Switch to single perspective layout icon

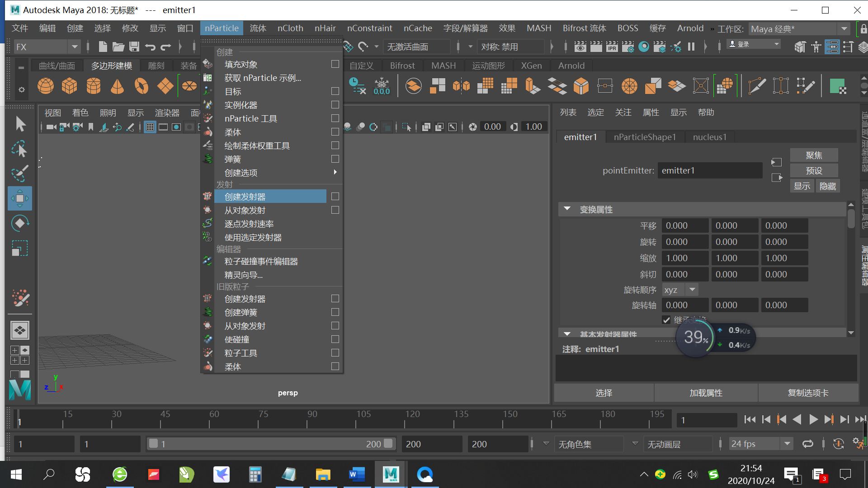coord(20,330)
